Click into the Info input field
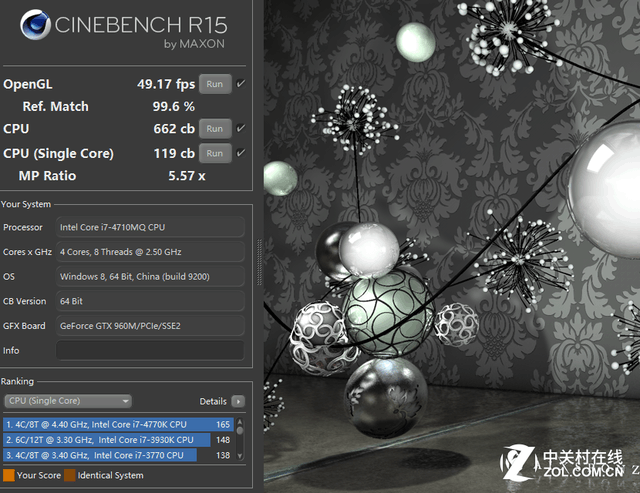Image resolution: width=640 pixels, height=493 pixels. (x=150, y=351)
